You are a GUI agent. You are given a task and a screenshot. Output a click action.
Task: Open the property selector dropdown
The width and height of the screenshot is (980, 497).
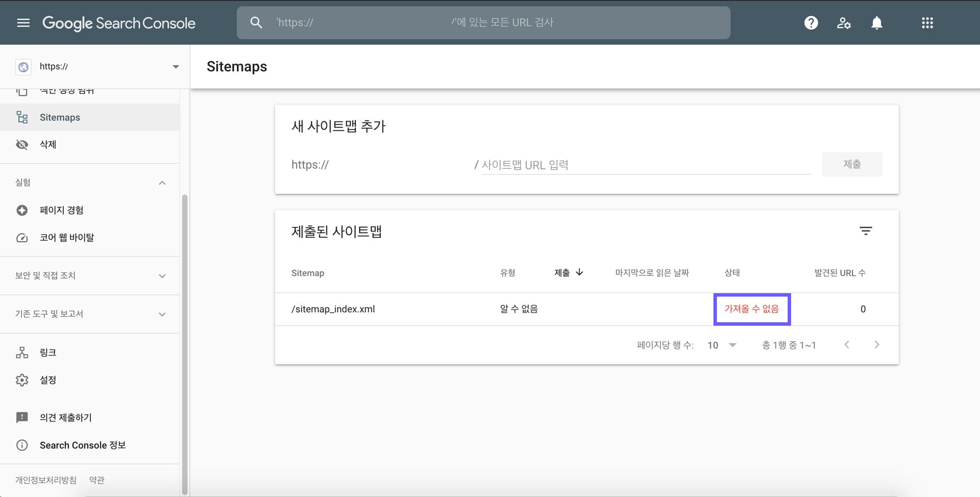click(176, 66)
